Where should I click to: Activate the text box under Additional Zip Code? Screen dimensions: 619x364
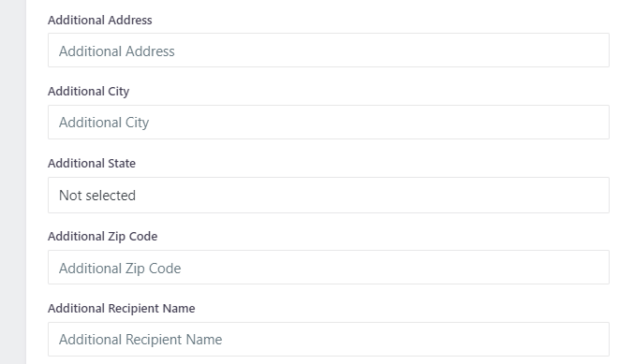pyautogui.click(x=329, y=267)
